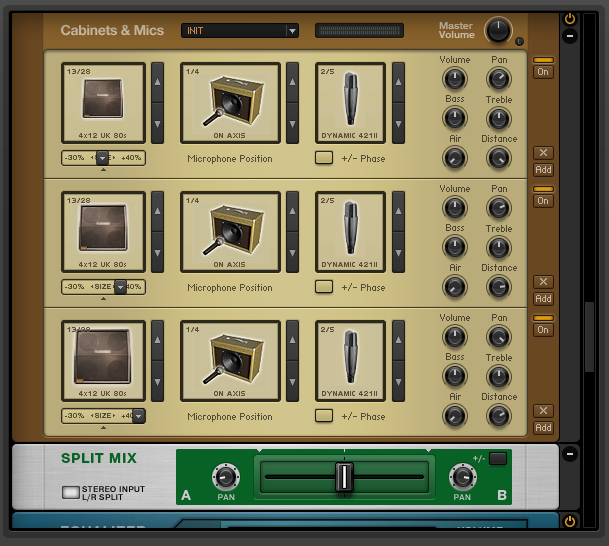Remove first cabinet row with X button
This screenshot has width=609, height=546.
[x=543, y=153]
